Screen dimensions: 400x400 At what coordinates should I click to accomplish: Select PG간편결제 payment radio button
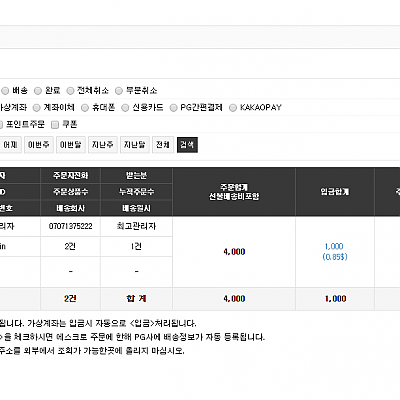pos(173,108)
